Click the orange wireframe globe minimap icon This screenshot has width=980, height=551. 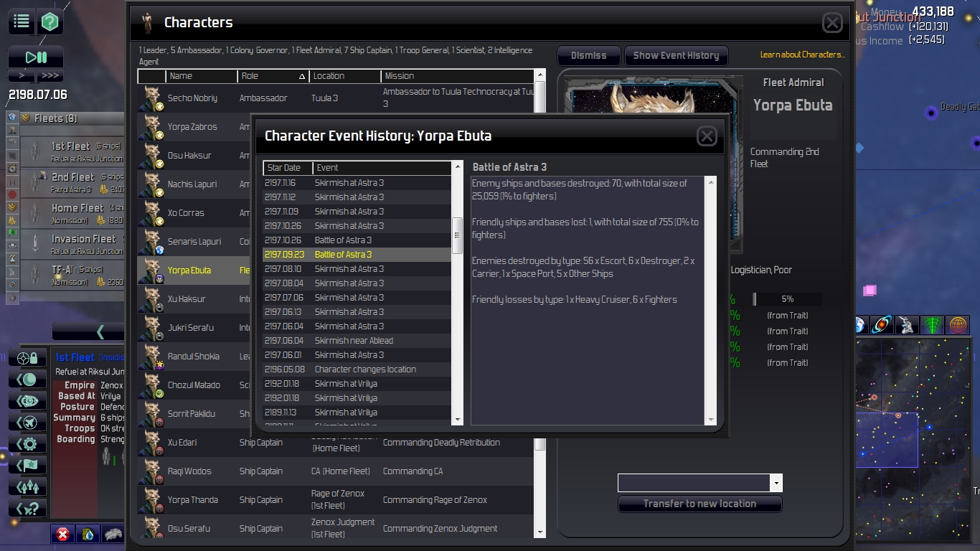click(958, 325)
